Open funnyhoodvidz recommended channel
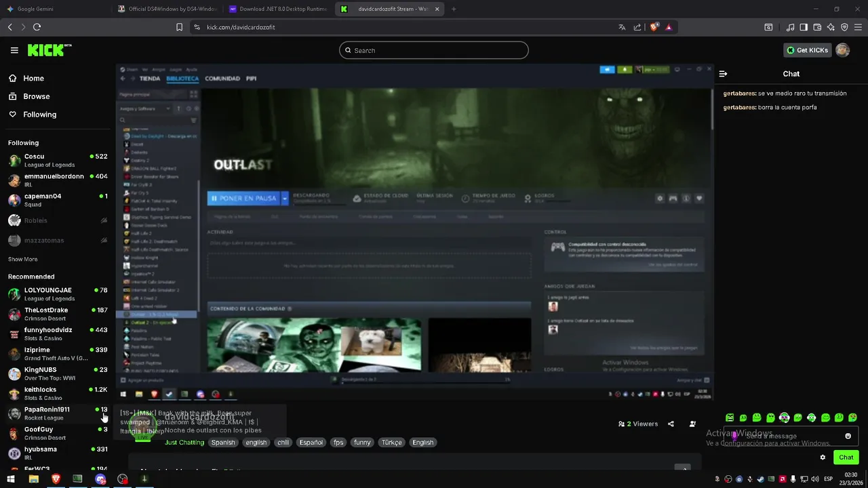The height and width of the screenshot is (488, 868). pos(58,334)
